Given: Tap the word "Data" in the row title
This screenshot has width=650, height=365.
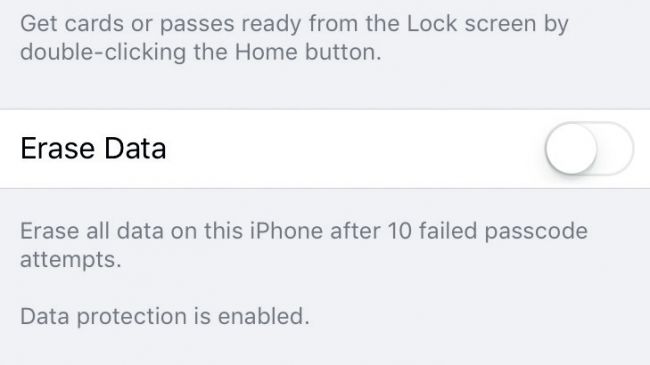Looking at the screenshot, I should 135,148.
